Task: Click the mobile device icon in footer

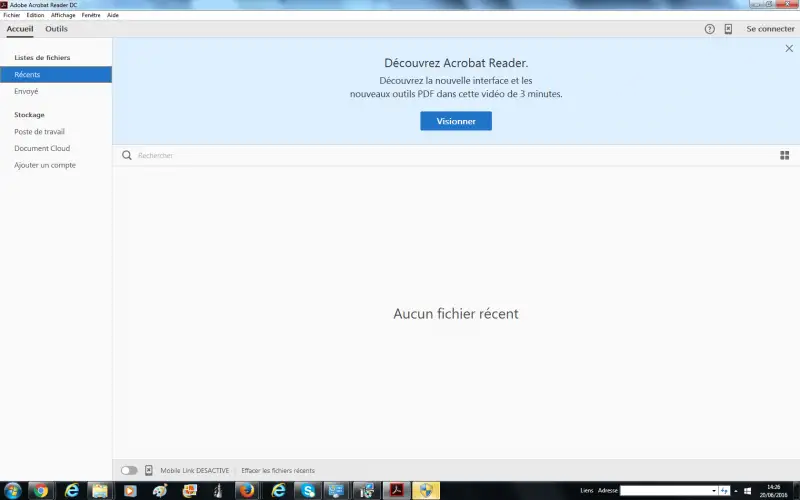Action: (x=149, y=470)
